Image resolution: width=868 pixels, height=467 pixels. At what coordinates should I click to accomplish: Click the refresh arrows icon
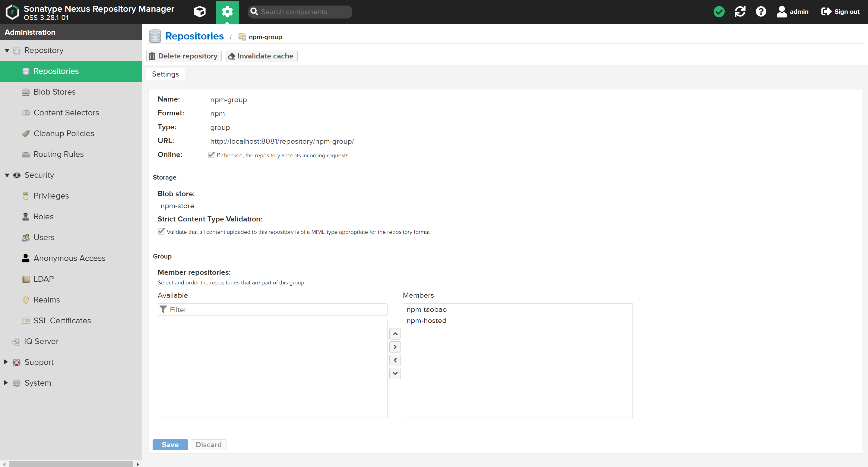[x=740, y=12]
